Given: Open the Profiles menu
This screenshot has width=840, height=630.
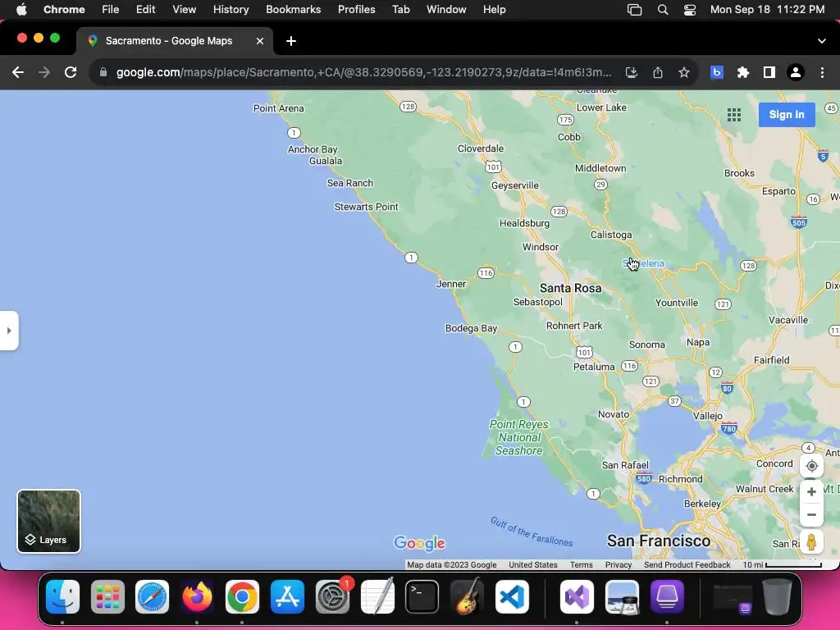Looking at the screenshot, I should point(356,9).
